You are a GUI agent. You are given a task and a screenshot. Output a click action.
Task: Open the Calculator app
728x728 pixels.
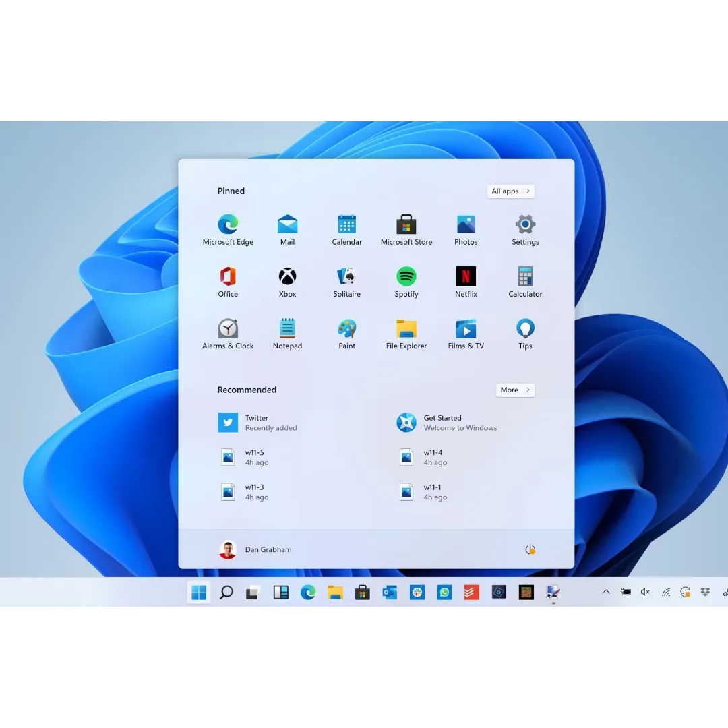525,282
